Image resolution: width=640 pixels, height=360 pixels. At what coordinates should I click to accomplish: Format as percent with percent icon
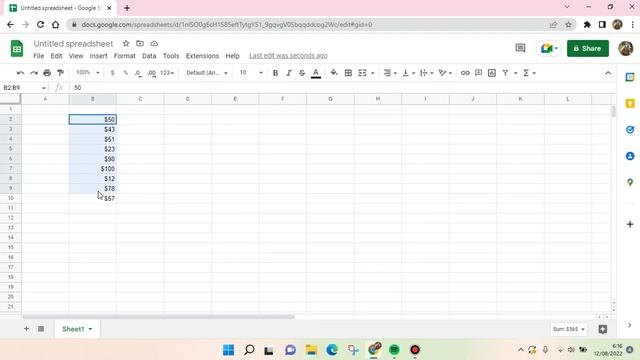click(x=125, y=73)
